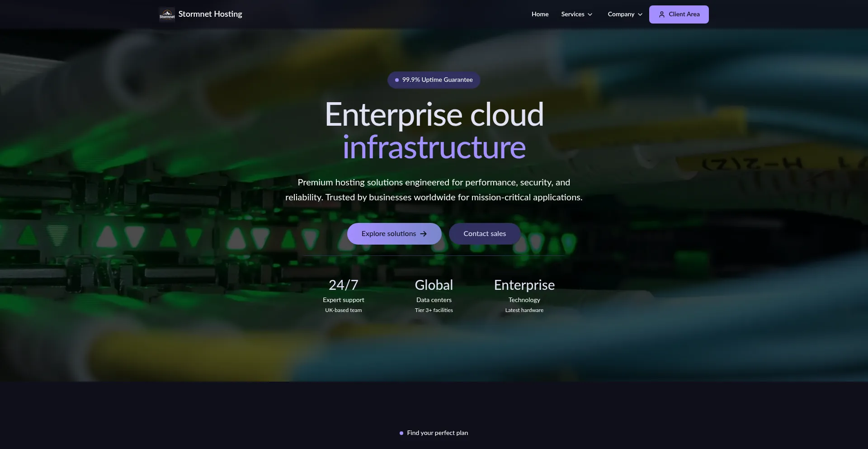This screenshot has width=868, height=449.
Task: Click the purple infrastructure headline word
Action: [x=434, y=147]
